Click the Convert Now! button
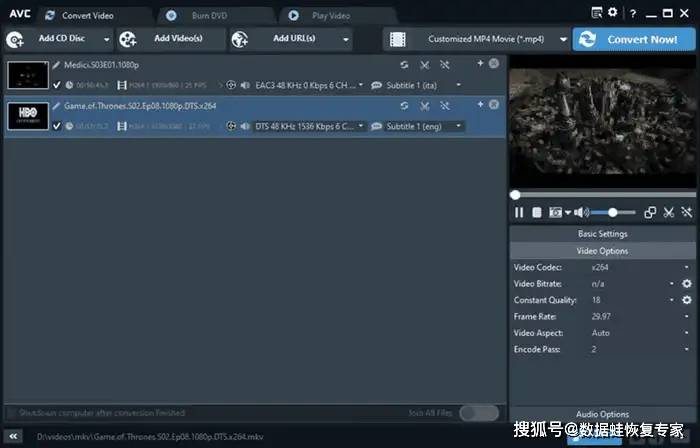Screen dimensions: 700x448 (x=634, y=39)
